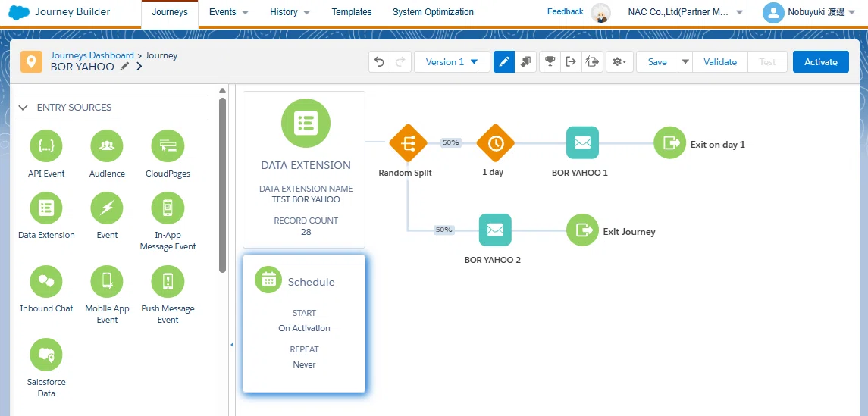
Task: Select the Audience entry source icon
Action: coord(107,146)
